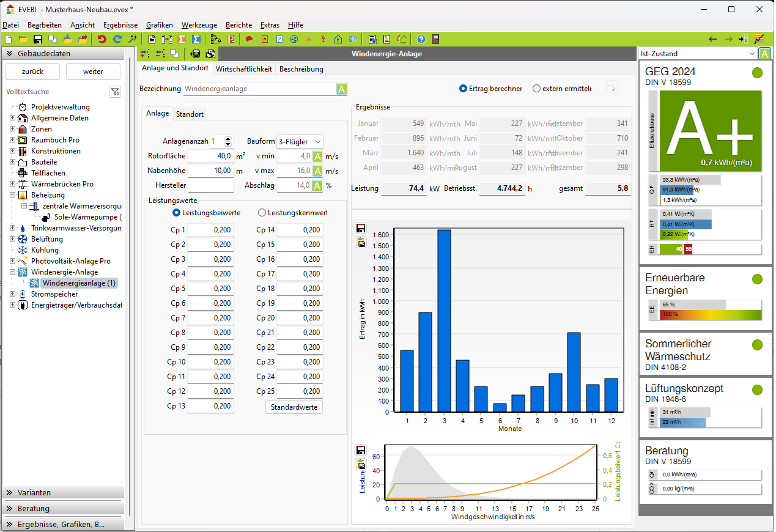Click the filter icon beside Volltextsuche
This screenshot has height=532, width=776.
(115, 92)
